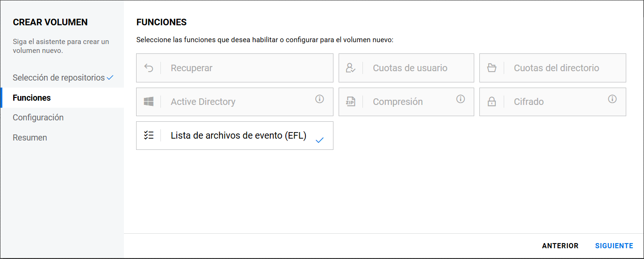Toggle the Lista de archivos de evento checkmark
Viewport: 644px width, 259px height.
[319, 140]
